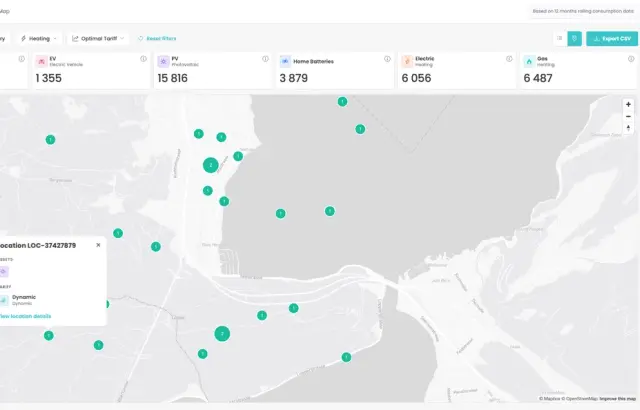Select Gas heating count 6 487
This screenshot has width=640, height=410.
point(538,78)
